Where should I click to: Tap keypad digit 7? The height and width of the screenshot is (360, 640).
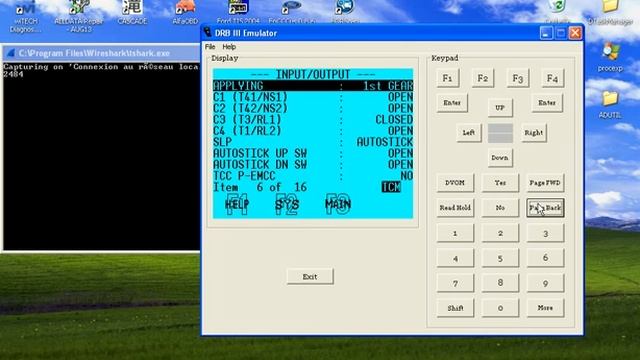(x=455, y=283)
